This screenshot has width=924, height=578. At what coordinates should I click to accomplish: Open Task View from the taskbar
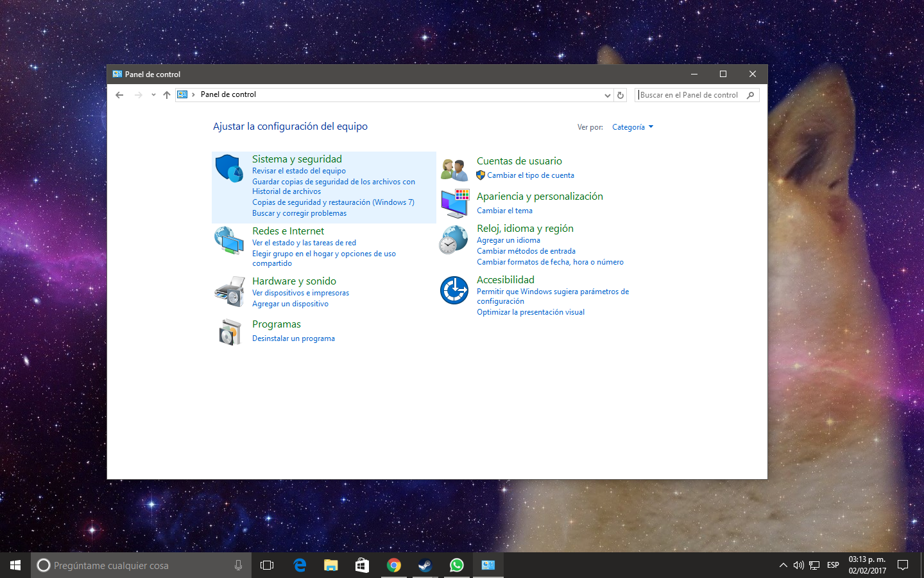tap(267, 565)
